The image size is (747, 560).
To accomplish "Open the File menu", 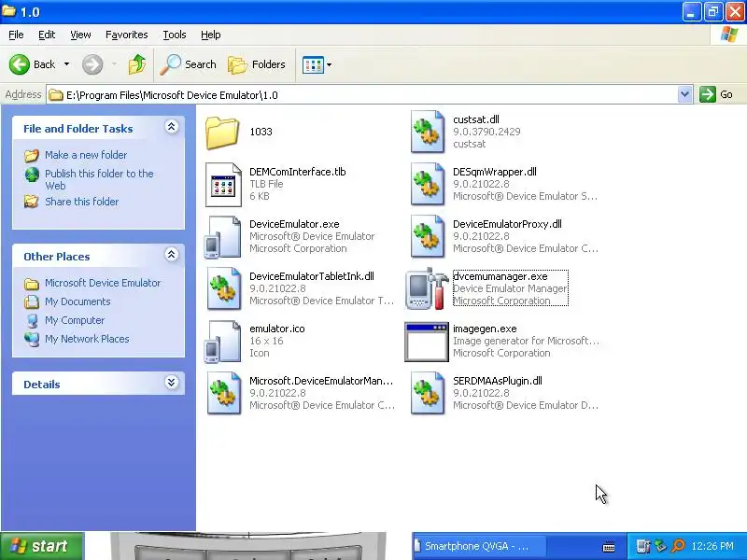I will pyautogui.click(x=16, y=35).
